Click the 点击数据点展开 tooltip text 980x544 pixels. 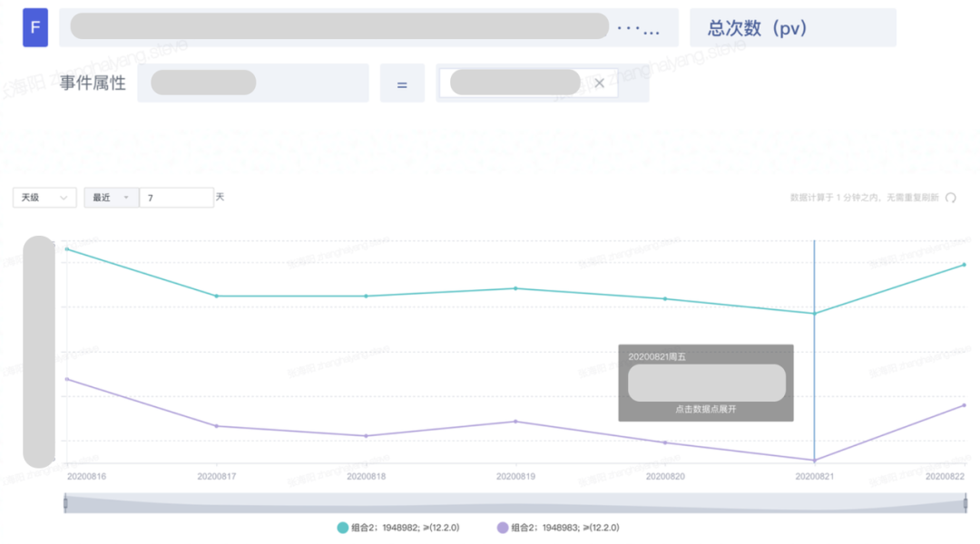pos(706,409)
